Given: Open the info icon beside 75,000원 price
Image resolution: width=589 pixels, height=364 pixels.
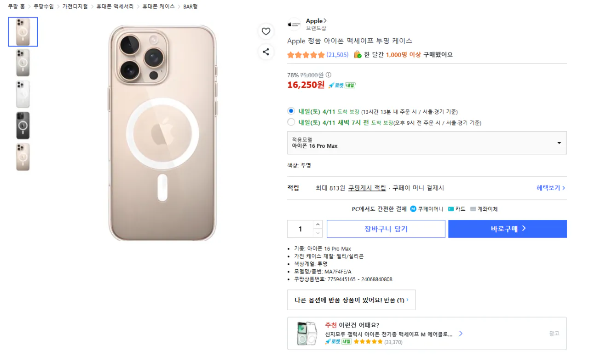Looking at the screenshot, I should [328, 74].
